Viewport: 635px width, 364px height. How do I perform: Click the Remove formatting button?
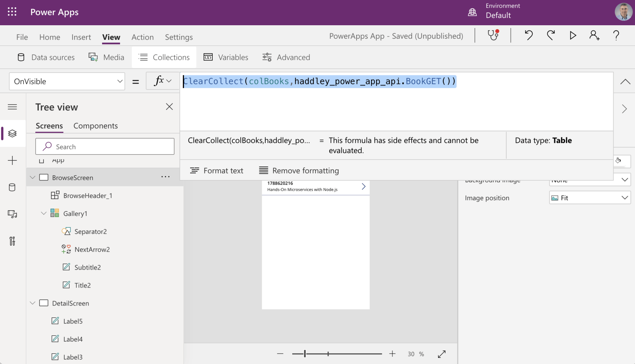299,170
